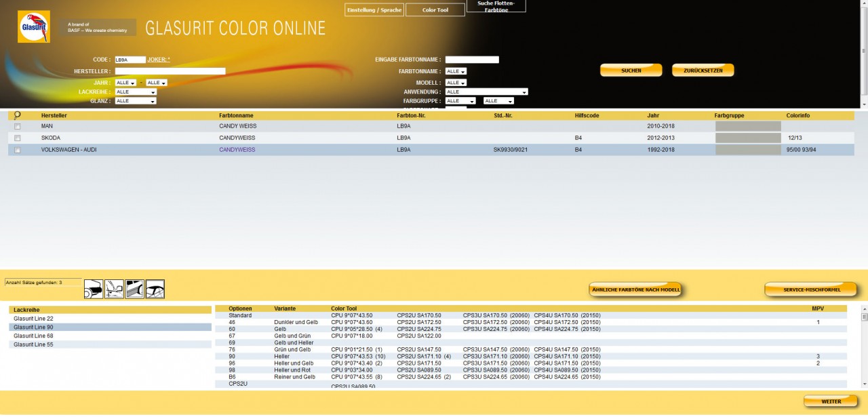Select Glasurit Line 68 paint line

[x=110, y=336]
